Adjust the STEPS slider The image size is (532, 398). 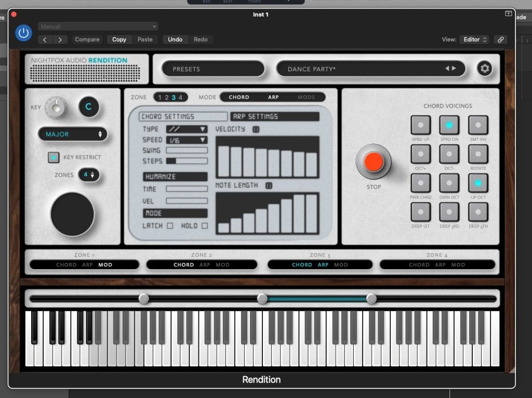[187, 161]
